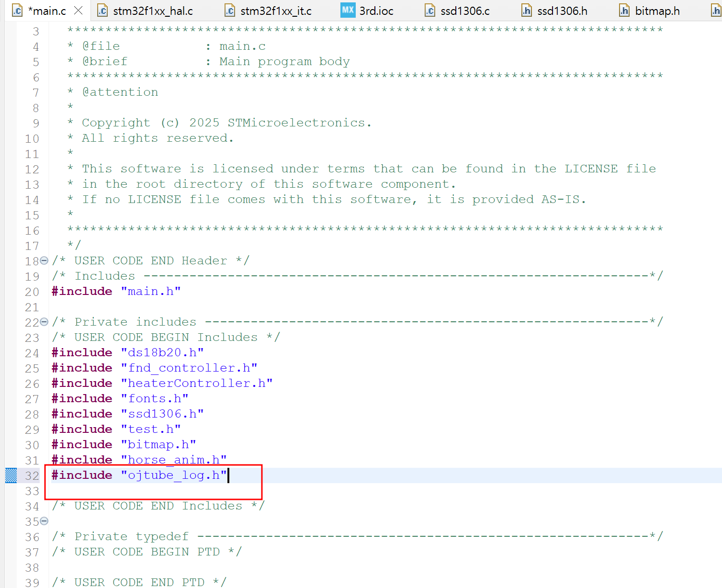Click the header file icon on ssd1306.h tab

527,11
